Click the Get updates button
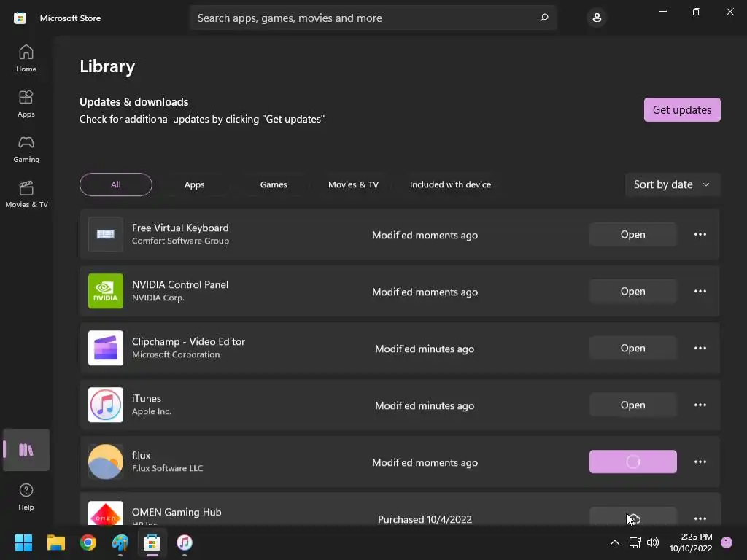 [682, 109]
